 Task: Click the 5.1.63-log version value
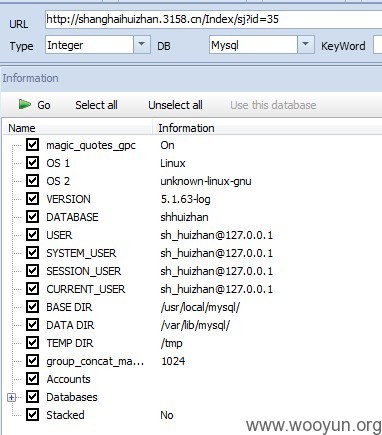click(x=185, y=199)
